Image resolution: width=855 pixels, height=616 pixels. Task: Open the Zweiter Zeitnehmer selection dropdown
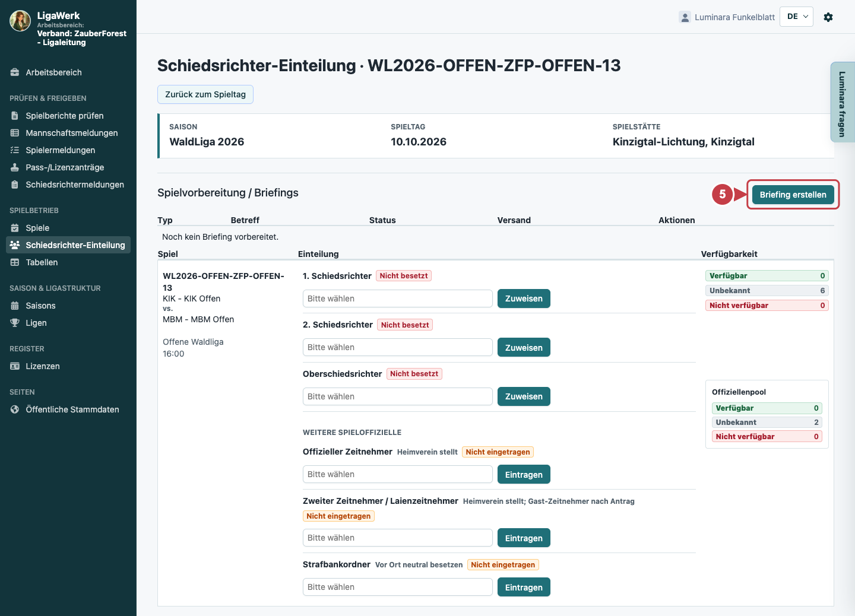click(x=398, y=538)
